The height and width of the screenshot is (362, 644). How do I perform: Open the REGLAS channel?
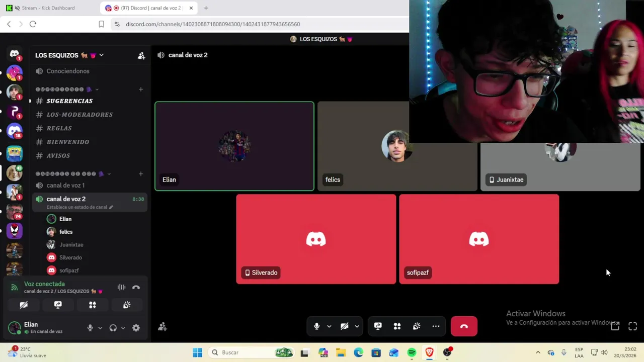[x=59, y=128]
